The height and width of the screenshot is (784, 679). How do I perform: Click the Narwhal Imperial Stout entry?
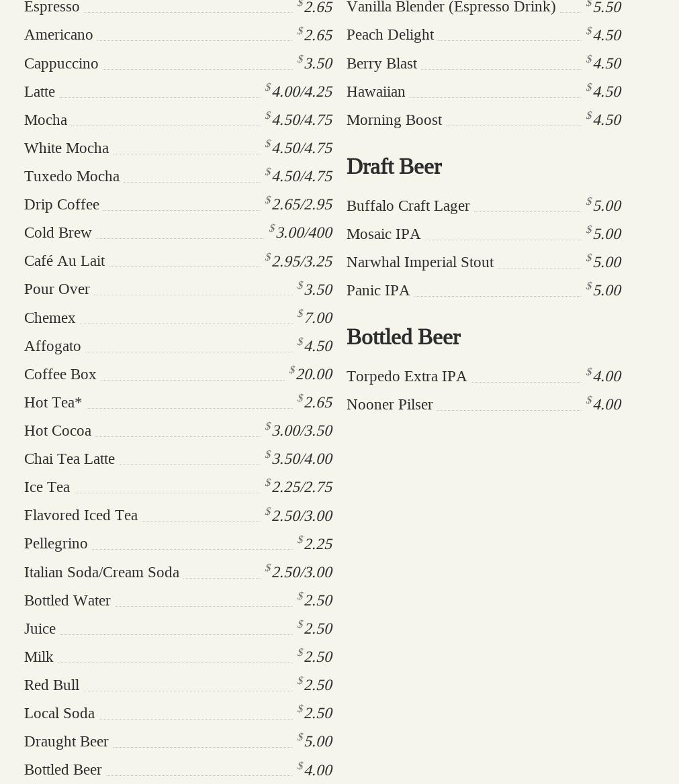pos(420,262)
